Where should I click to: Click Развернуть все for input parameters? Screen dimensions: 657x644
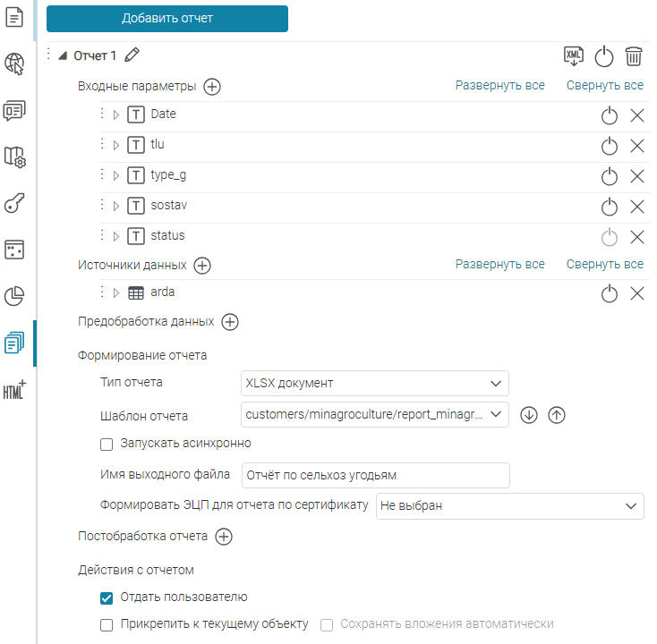[x=499, y=86]
